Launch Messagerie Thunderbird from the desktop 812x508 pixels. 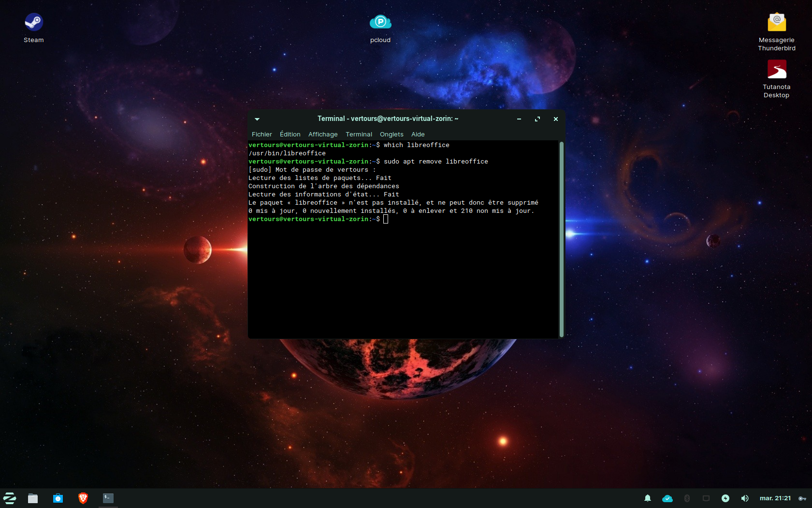pos(777,23)
